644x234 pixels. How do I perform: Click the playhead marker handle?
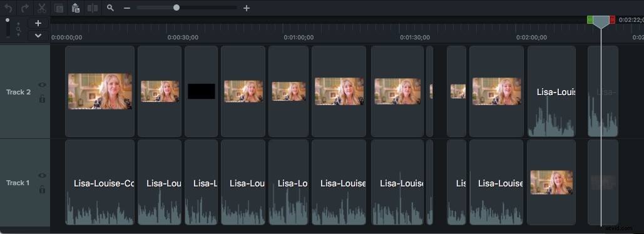pos(601,22)
